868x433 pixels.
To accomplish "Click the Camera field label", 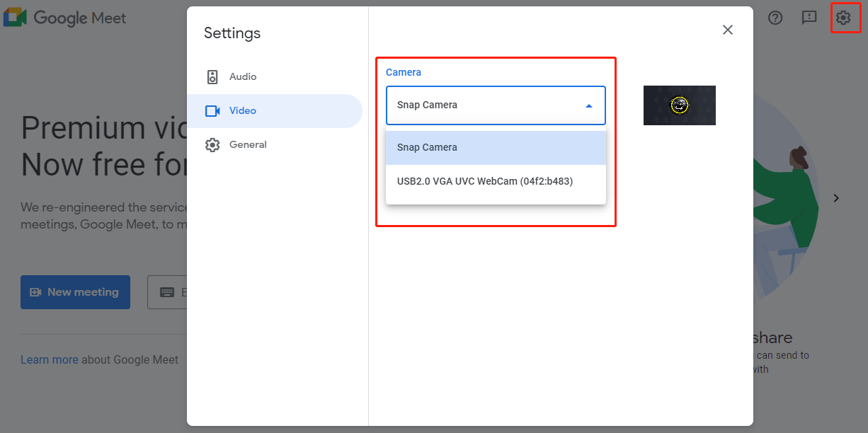I will [404, 72].
